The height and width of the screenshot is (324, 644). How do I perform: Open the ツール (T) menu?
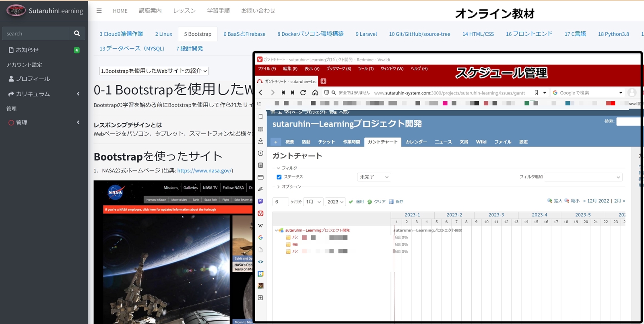[x=366, y=69]
